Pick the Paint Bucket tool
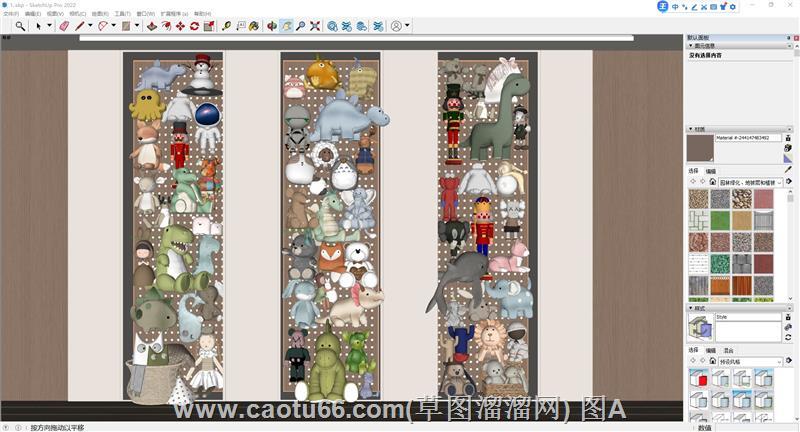 254,26
